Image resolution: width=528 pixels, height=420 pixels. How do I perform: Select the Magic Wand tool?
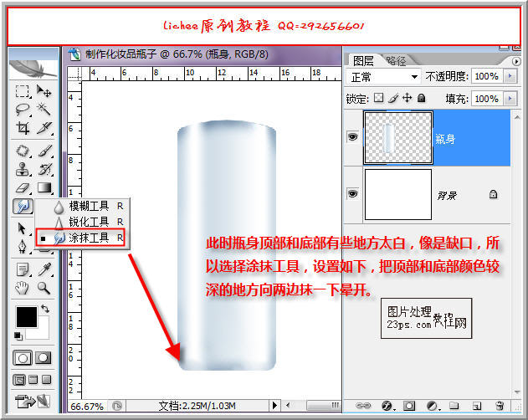(44, 110)
